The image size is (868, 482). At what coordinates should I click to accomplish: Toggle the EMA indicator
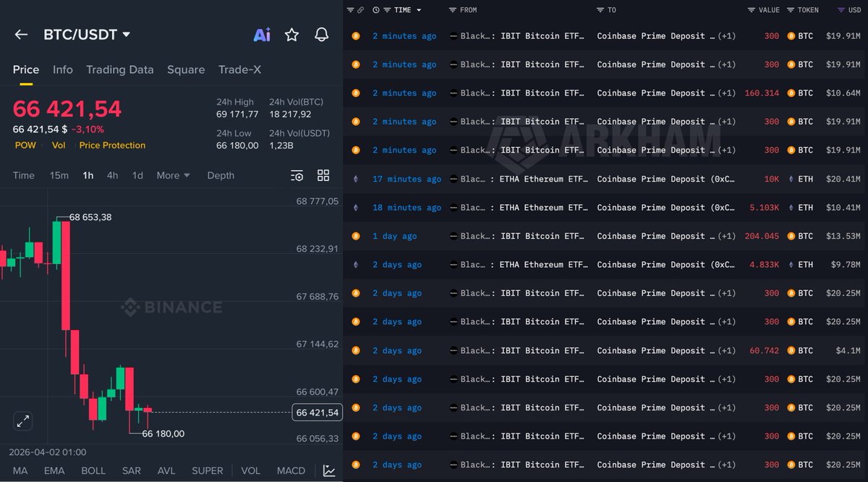[54, 470]
